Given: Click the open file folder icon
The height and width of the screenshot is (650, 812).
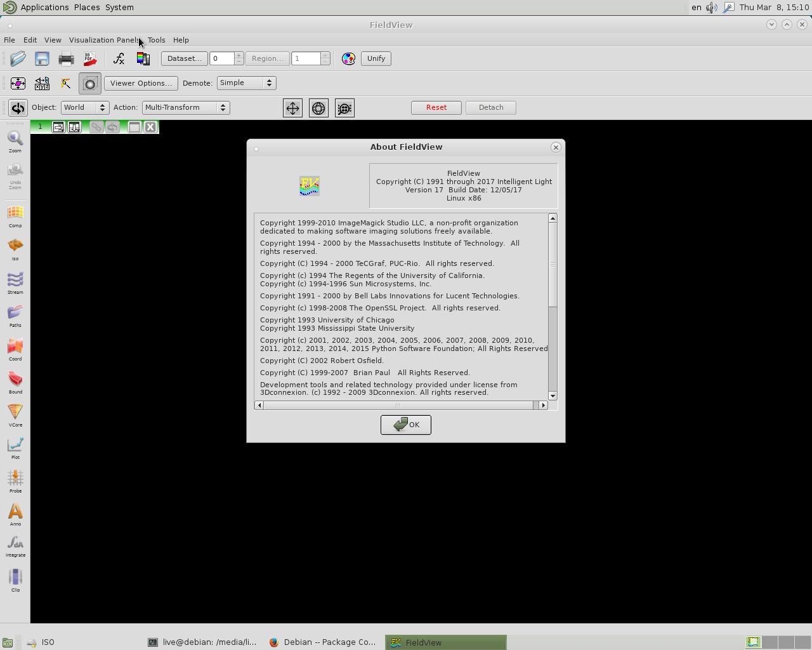Looking at the screenshot, I should pos(18,58).
